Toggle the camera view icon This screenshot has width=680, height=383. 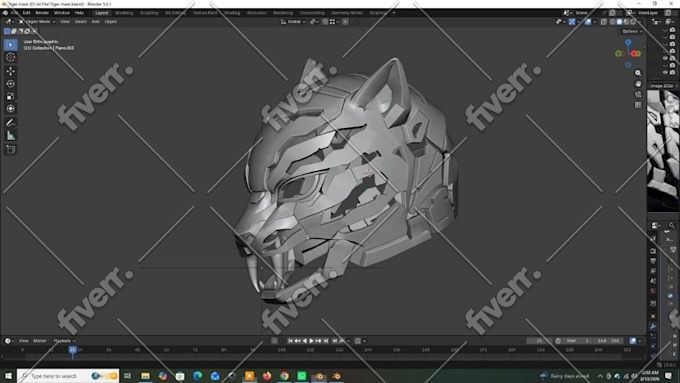(638, 94)
